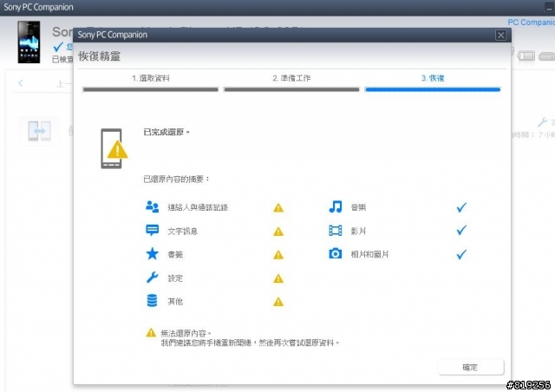Click warning triangle beside 其他
This screenshot has height=392, width=555.
pos(278,302)
